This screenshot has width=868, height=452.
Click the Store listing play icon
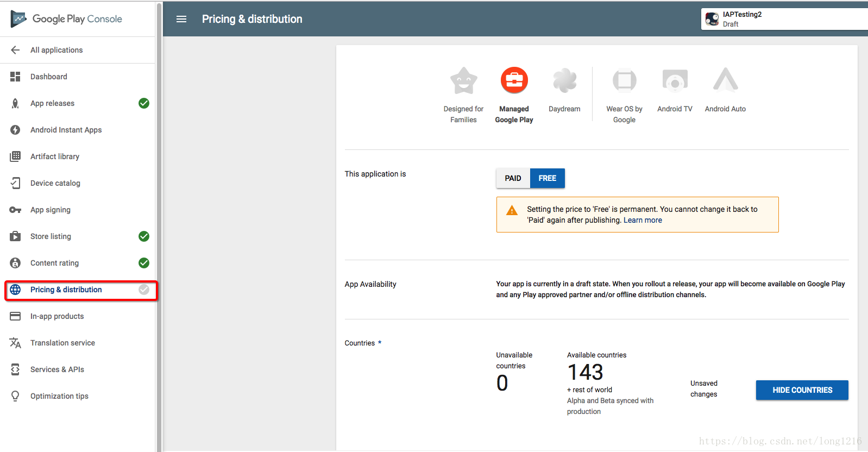click(x=15, y=236)
